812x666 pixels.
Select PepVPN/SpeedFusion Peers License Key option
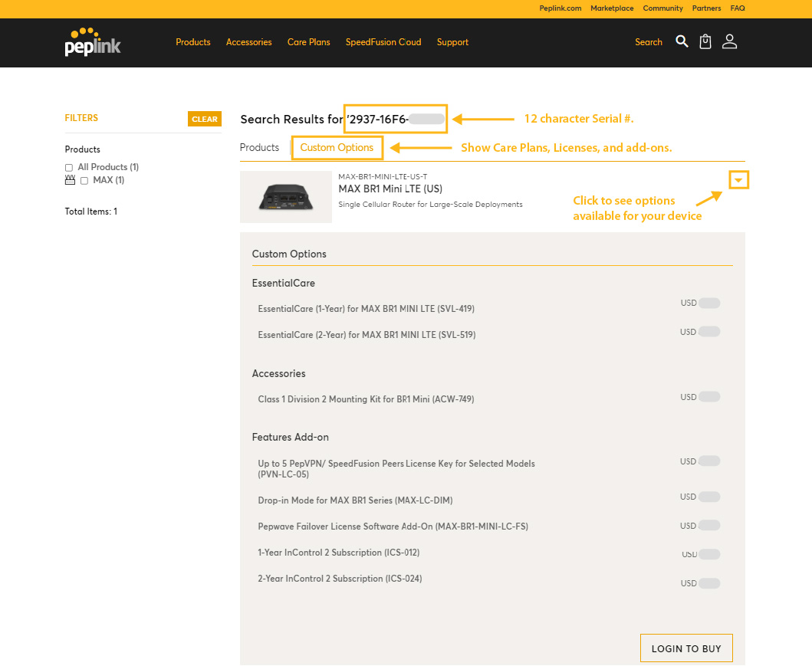[x=396, y=469]
